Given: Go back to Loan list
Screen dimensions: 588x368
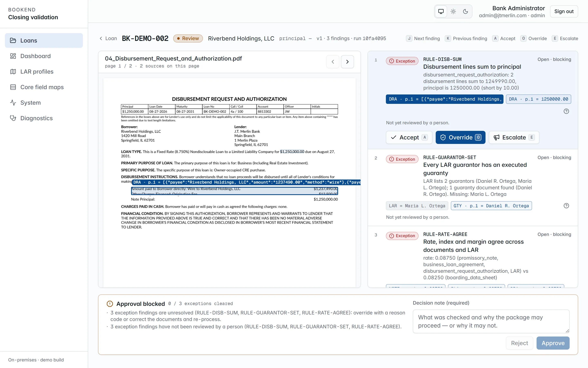Looking at the screenshot, I should tap(108, 38).
